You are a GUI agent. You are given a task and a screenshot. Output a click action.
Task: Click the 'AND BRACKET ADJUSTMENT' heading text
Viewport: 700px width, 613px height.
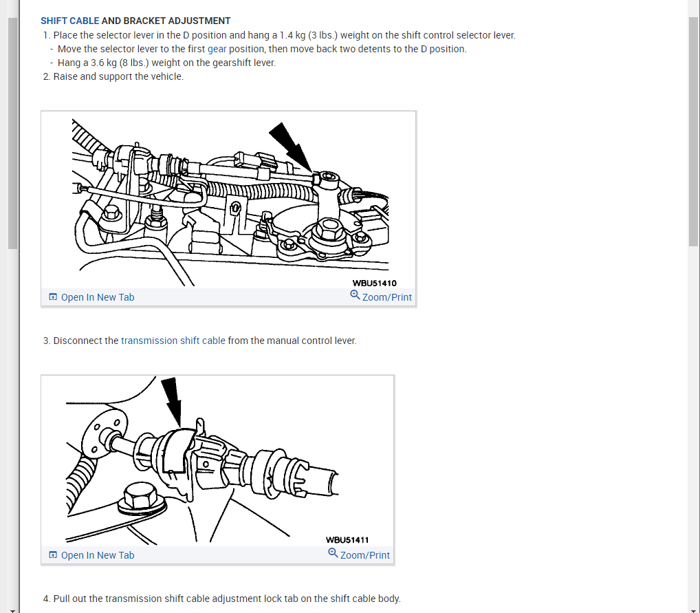click(x=166, y=21)
